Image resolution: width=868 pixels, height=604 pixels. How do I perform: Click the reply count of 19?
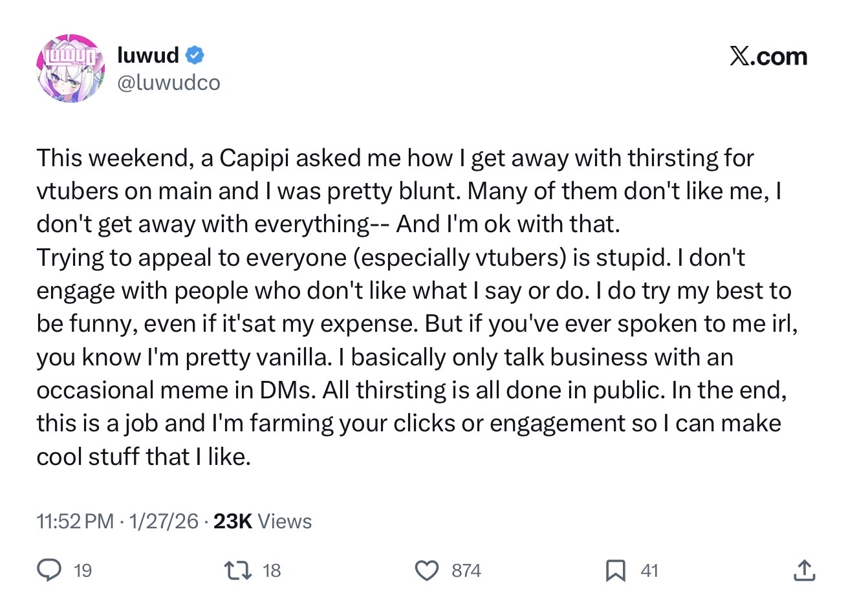pyautogui.click(x=83, y=570)
